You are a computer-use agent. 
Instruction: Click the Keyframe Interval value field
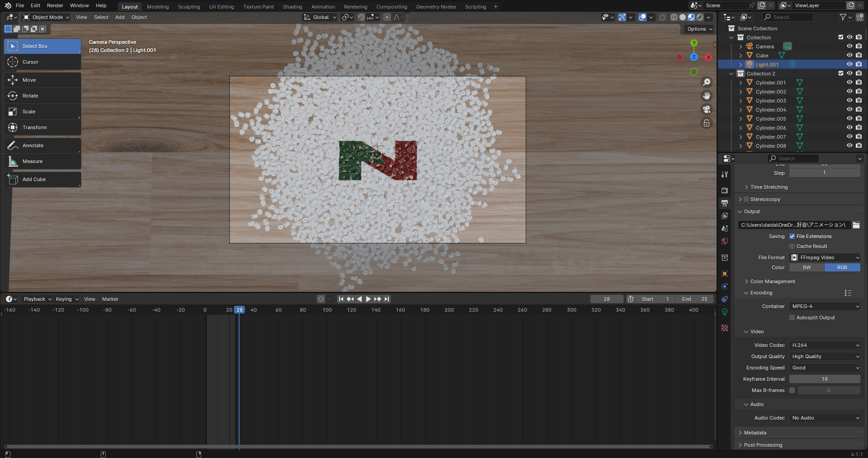[x=825, y=379]
